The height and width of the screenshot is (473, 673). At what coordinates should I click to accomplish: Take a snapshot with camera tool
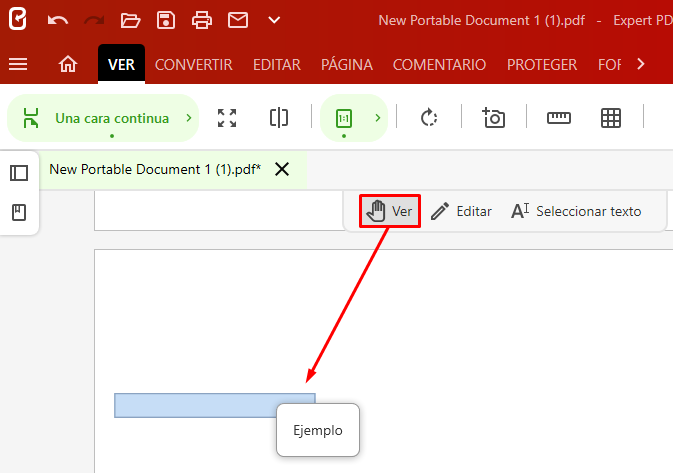click(x=494, y=118)
